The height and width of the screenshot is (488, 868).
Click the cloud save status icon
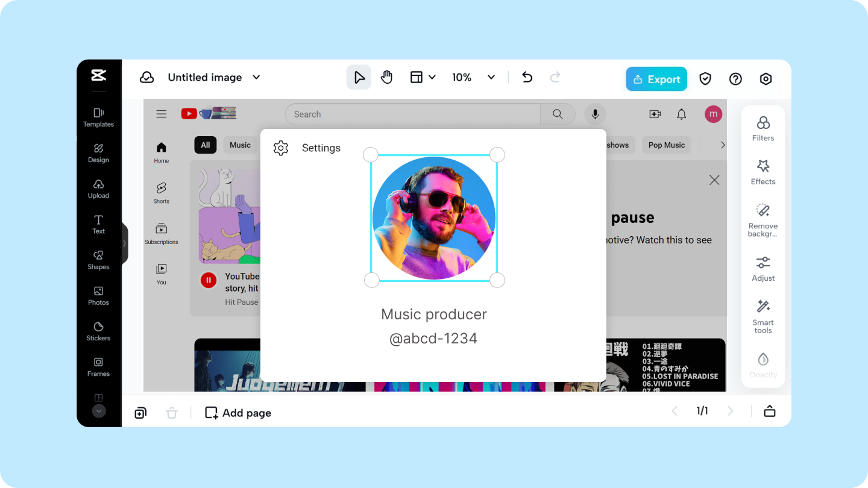click(146, 77)
